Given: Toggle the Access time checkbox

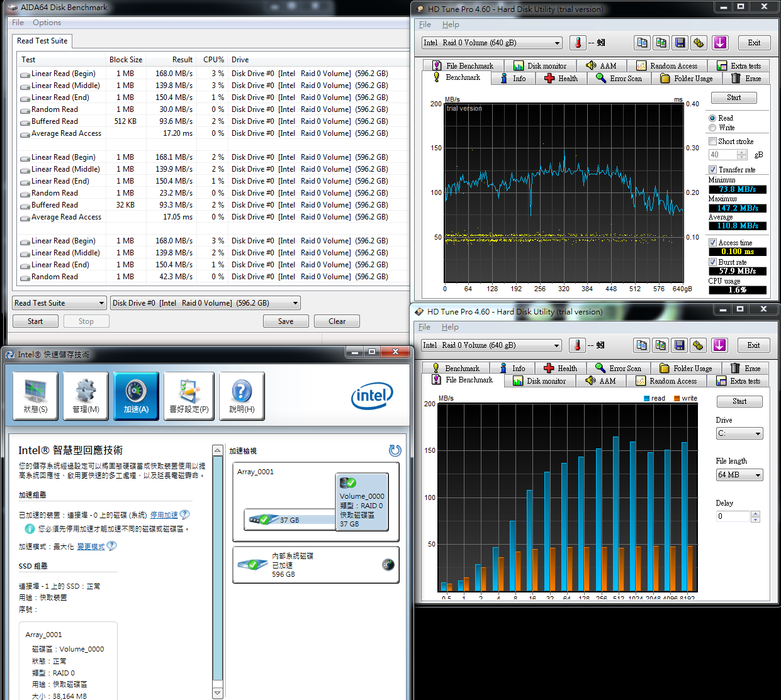Looking at the screenshot, I should (712, 243).
